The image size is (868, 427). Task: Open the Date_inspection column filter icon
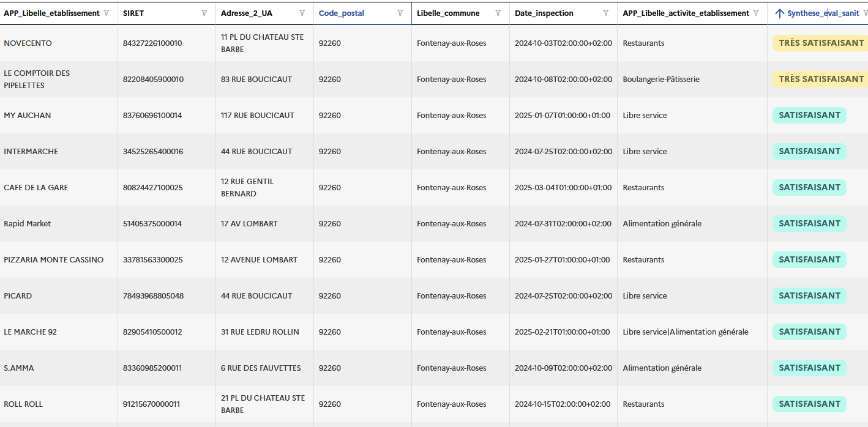(606, 13)
